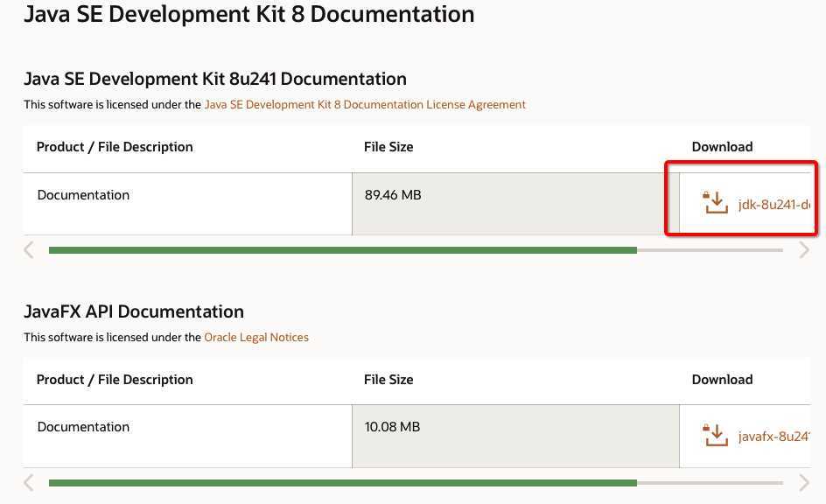This screenshot has width=826, height=504.
Task: Open the jdk-8u241 documentation download link
Action: click(773, 205)
